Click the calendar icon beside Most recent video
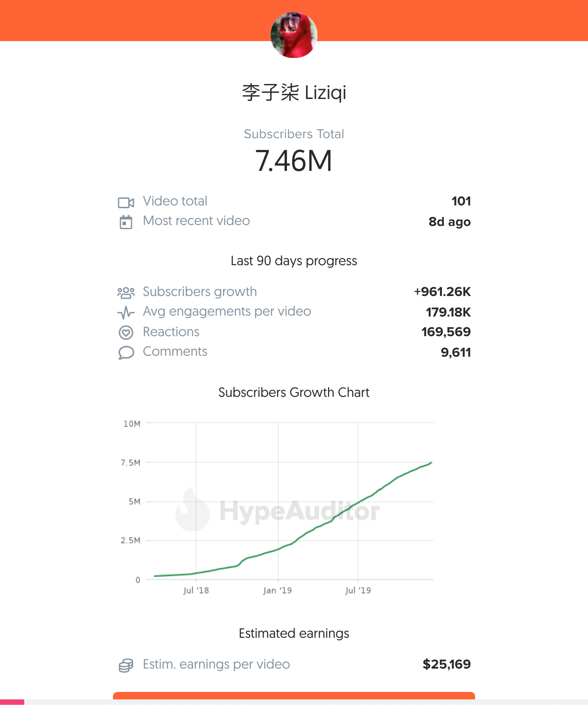Screen dimensions: 588x705 tap(126, 222)
